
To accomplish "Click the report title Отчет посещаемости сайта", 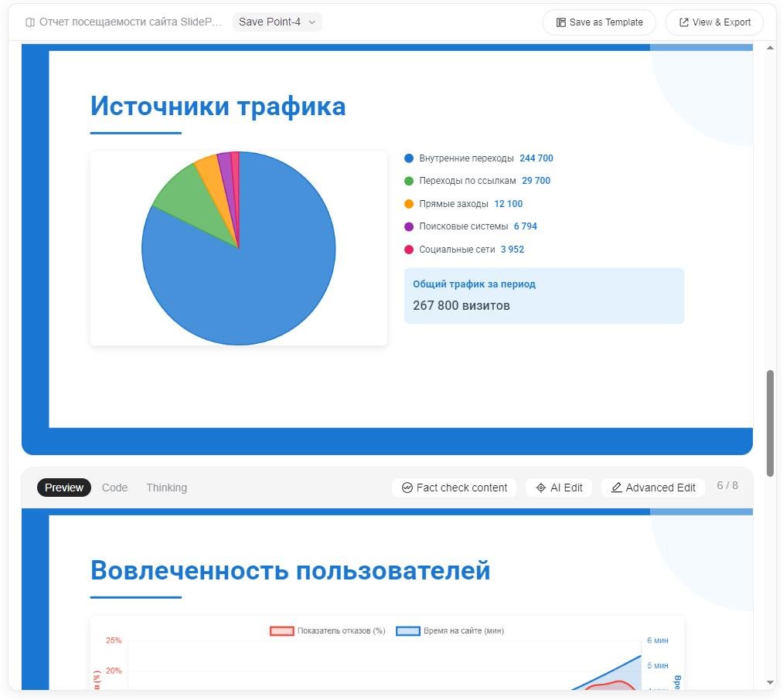I will point(131,22).
